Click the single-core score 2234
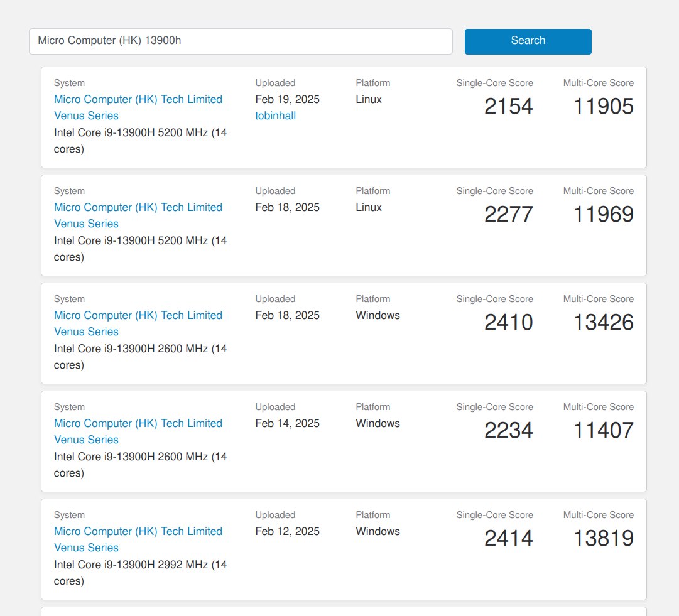Screen dimensions: 679x616 coord(508,431)
